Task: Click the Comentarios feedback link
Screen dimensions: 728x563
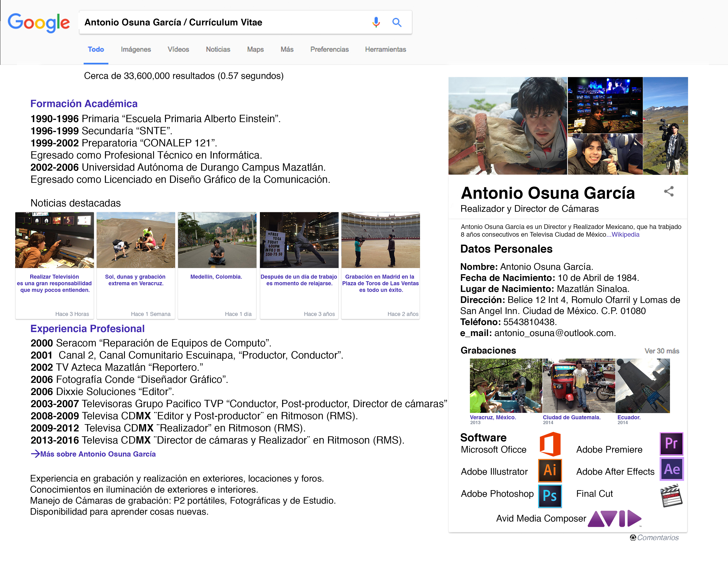Action: coord(658,538)
